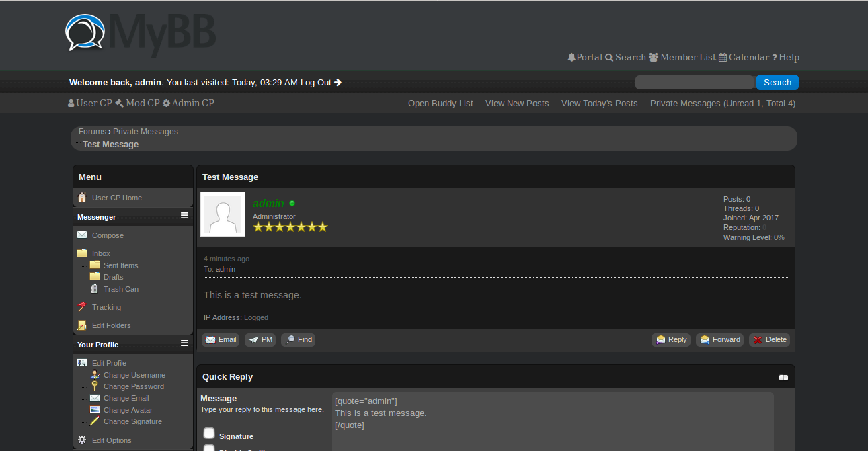Open Private Messages (Unread 1, Total 4)
The image size is (868, 451).
[x=723, y=104]
